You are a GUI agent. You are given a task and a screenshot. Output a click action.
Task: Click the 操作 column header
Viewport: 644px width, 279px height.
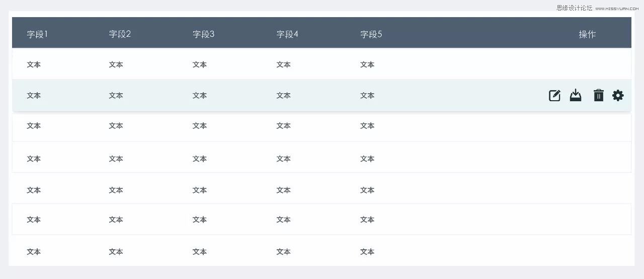pyautogui.click(x=587, y=34)
